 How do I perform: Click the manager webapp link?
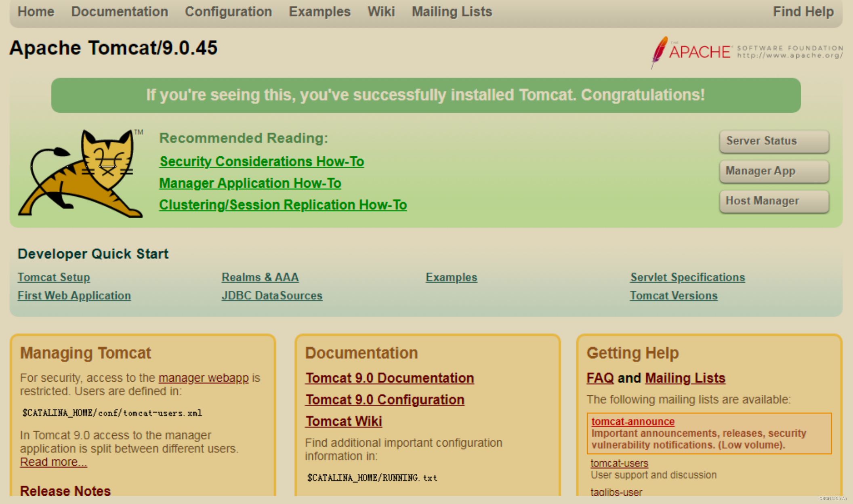coord(204,378)
